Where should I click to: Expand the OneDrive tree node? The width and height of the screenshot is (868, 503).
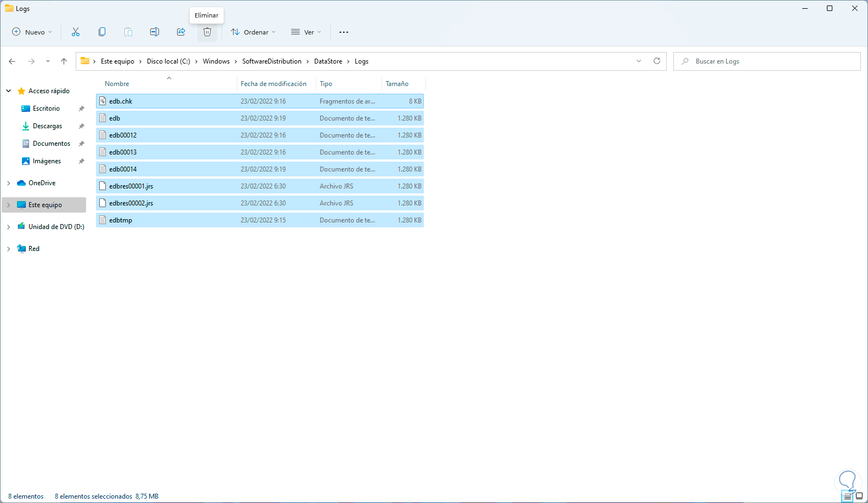[x=9, y=183]
